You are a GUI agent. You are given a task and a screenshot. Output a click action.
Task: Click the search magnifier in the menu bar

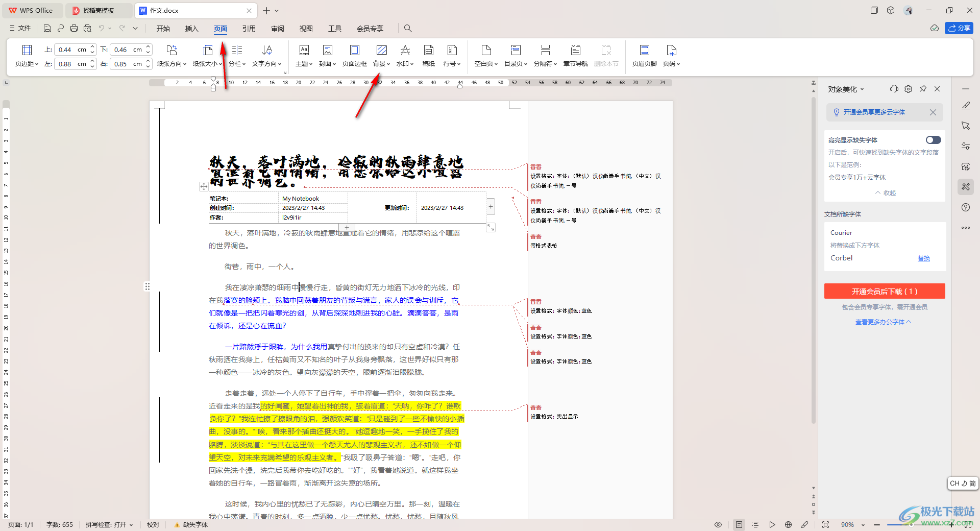[x=408, y=29]
